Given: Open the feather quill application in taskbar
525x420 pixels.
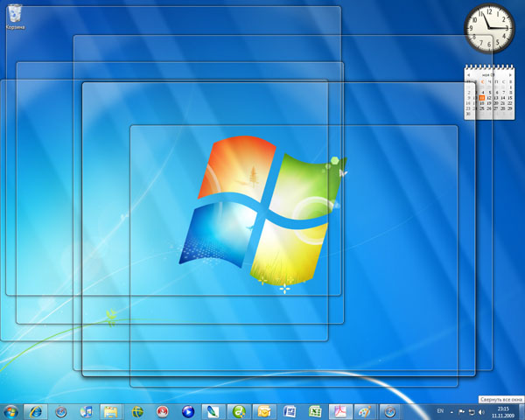Looking at the screenshot, I should 213,412.
